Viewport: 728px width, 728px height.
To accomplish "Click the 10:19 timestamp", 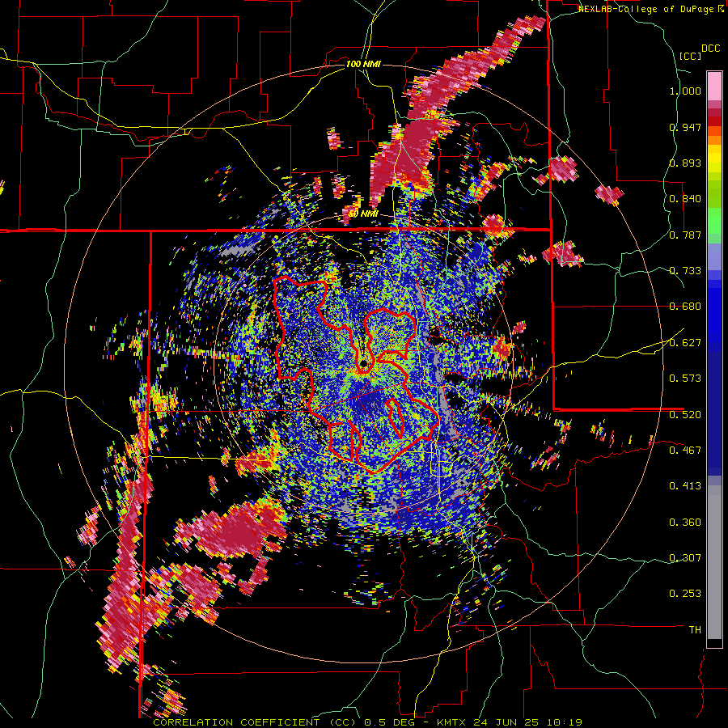I will click(564, 722).
